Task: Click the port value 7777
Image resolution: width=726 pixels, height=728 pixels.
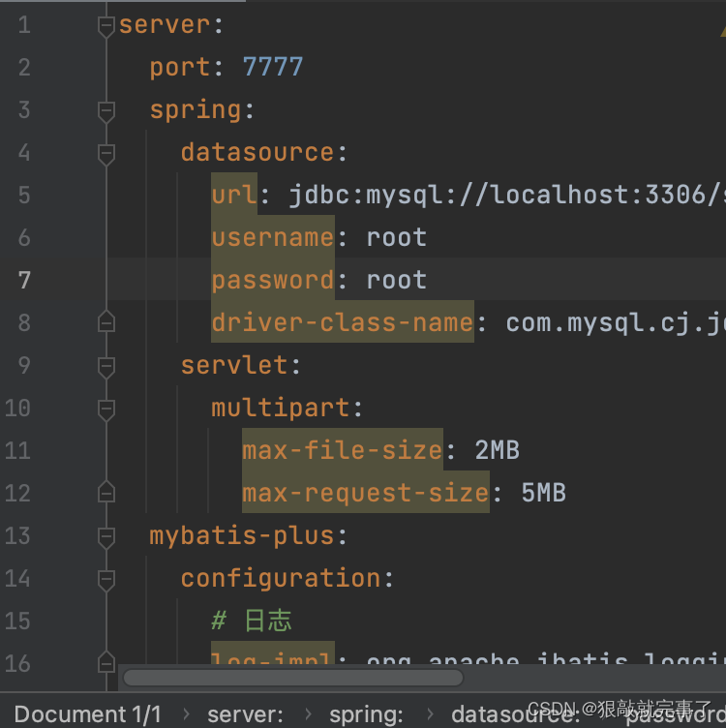Action: [x=273, y=67]
